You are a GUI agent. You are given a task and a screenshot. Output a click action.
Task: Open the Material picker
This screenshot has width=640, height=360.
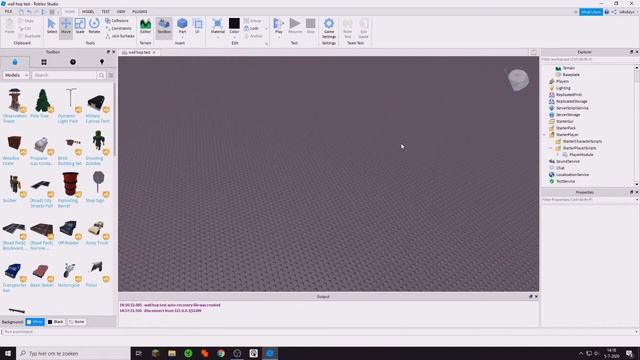click(218, 25)
